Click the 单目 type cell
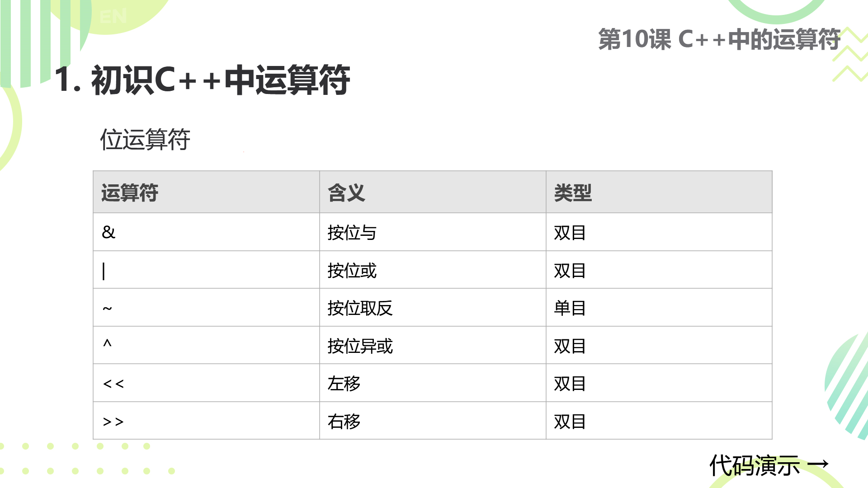The height and width of the screenshot is (488, 868). click(659, 308)
